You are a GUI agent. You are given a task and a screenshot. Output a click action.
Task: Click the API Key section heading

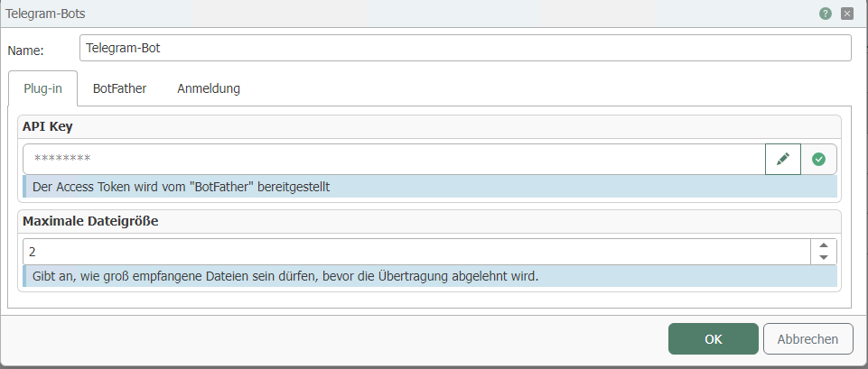[48, 126]
